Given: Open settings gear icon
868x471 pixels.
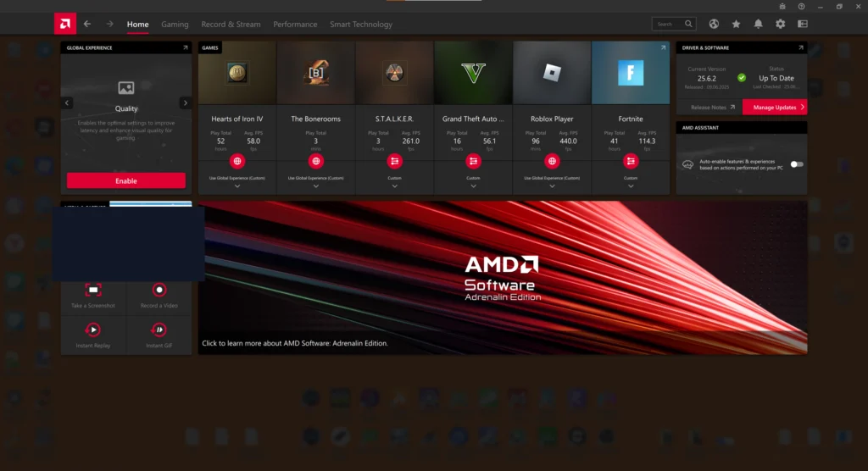Looking at the screenshot, I should [781, 24].
